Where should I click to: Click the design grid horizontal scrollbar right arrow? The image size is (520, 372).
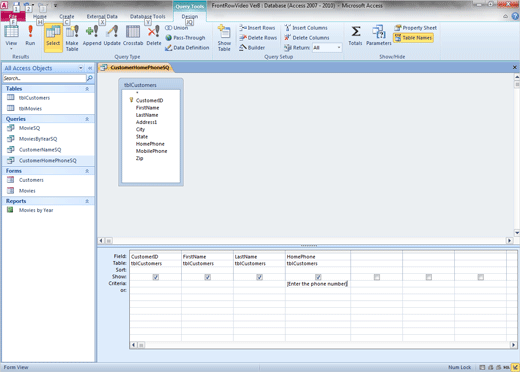(514, 345)
